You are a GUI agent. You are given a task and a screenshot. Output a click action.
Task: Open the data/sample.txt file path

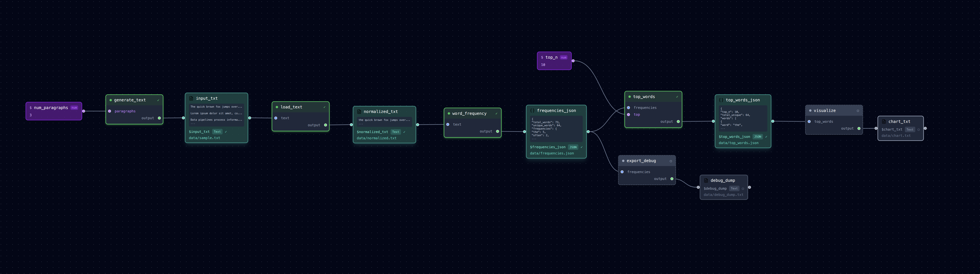[204, 138]
